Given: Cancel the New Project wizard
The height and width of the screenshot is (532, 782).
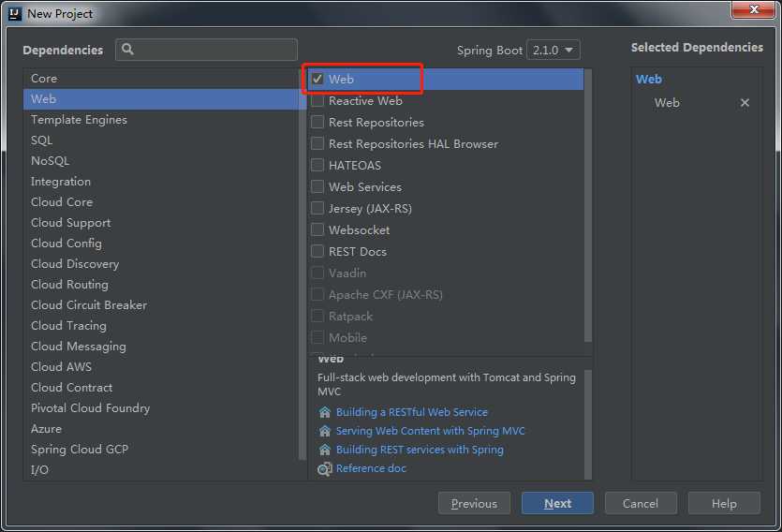Looking at the screenshot, I should coord(641,504).
